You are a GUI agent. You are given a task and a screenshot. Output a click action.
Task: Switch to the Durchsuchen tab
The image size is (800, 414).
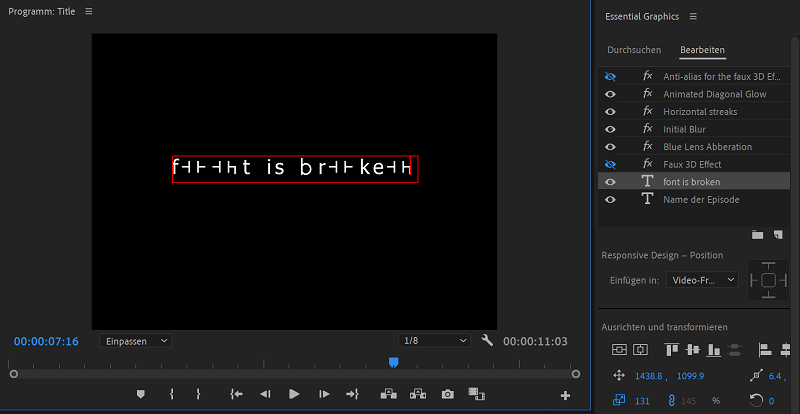(x=633, y=50)
